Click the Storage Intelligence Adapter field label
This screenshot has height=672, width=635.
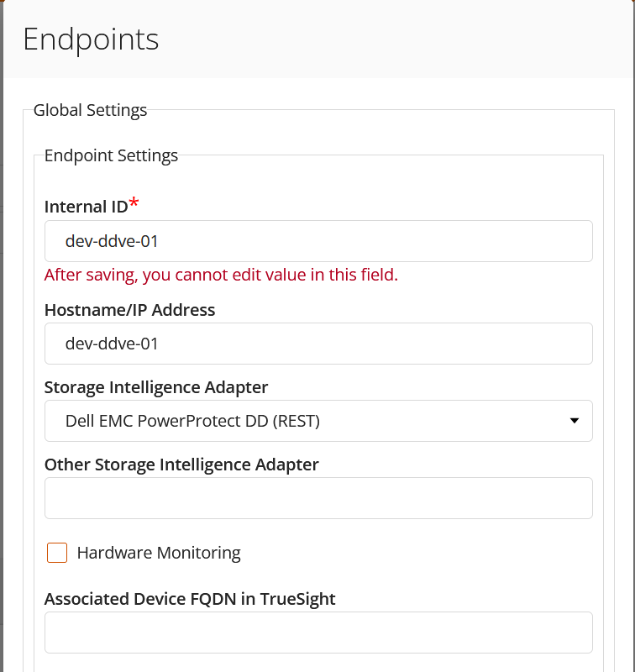click(156, 387)
